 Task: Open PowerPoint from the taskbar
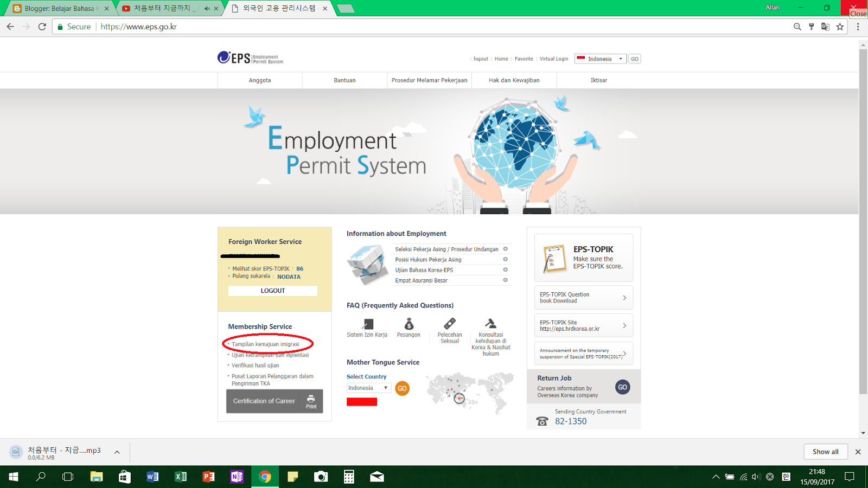click(x=209, y=477)
